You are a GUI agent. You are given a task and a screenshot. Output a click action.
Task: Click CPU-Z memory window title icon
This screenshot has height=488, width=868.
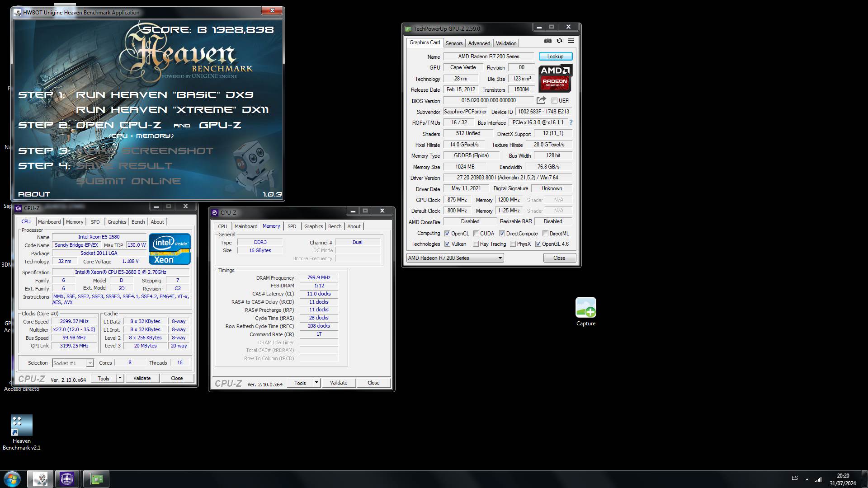215,213
